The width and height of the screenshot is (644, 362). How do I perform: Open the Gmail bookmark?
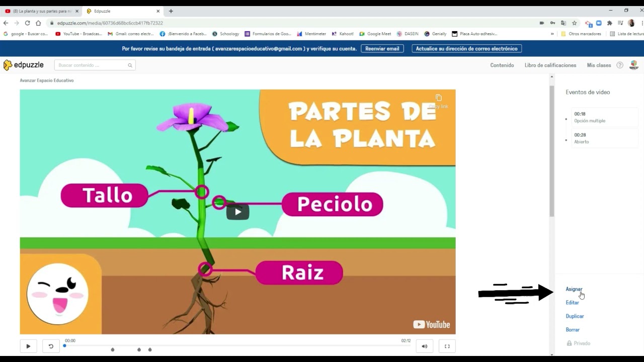pyautogui.click(x=131, y=34)
